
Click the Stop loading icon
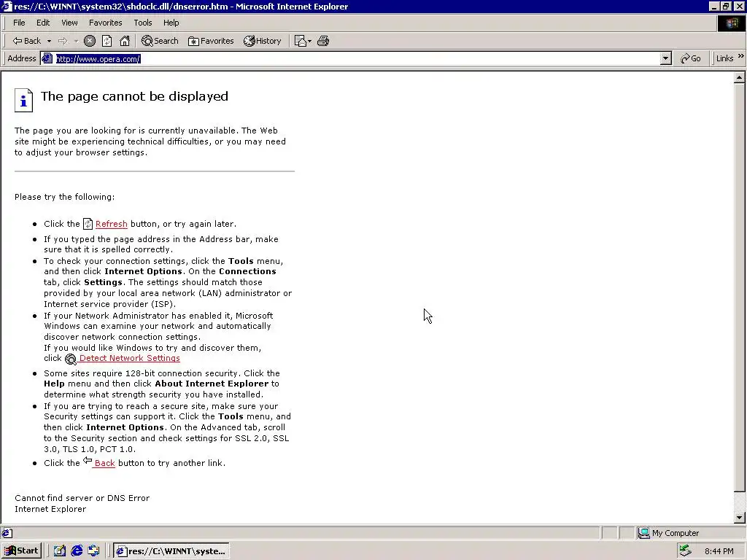coord(90,41)
